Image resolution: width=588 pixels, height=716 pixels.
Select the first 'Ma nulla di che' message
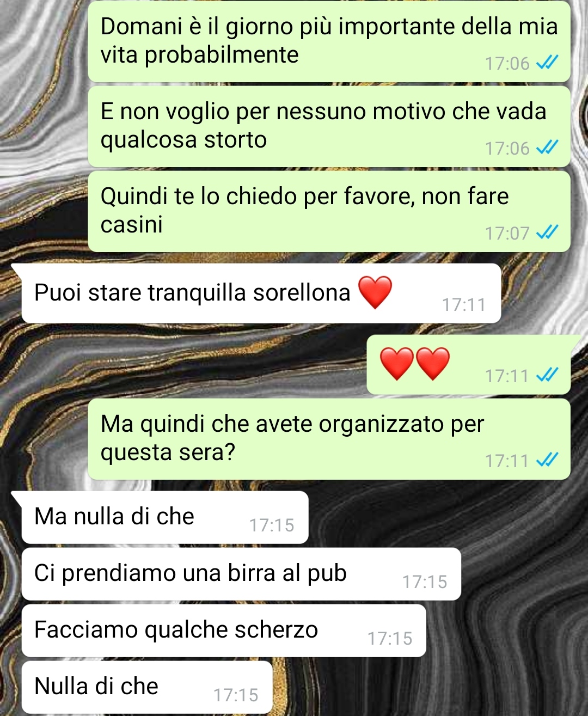tap(165, 517)
